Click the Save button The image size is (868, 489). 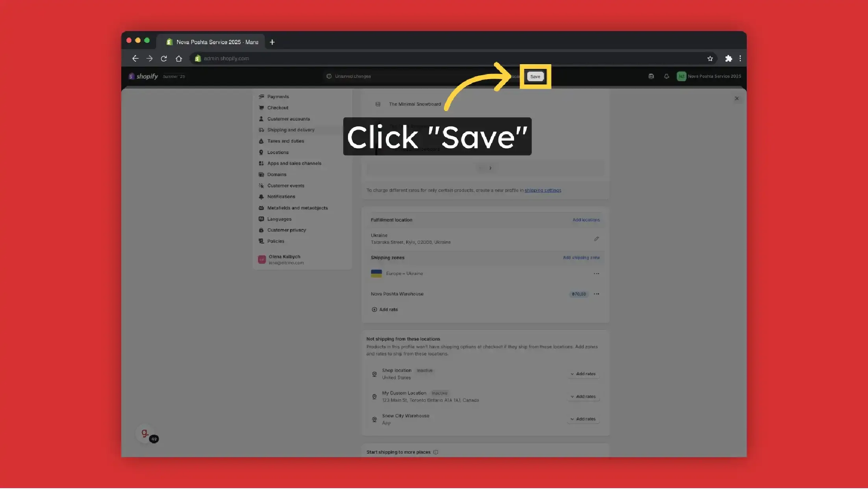(535, 76)
